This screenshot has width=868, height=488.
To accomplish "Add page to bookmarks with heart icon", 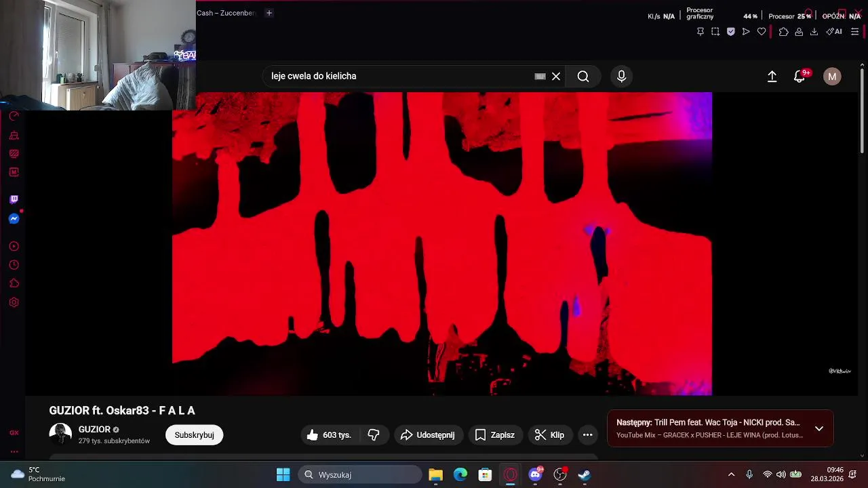I will [762, 32].
